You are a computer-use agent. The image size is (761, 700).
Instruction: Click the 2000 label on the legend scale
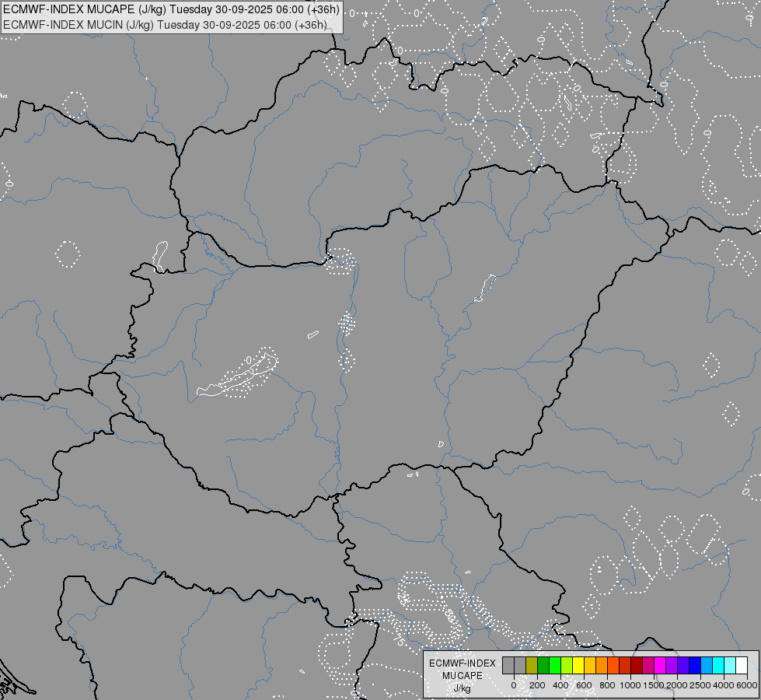point(676,685)
